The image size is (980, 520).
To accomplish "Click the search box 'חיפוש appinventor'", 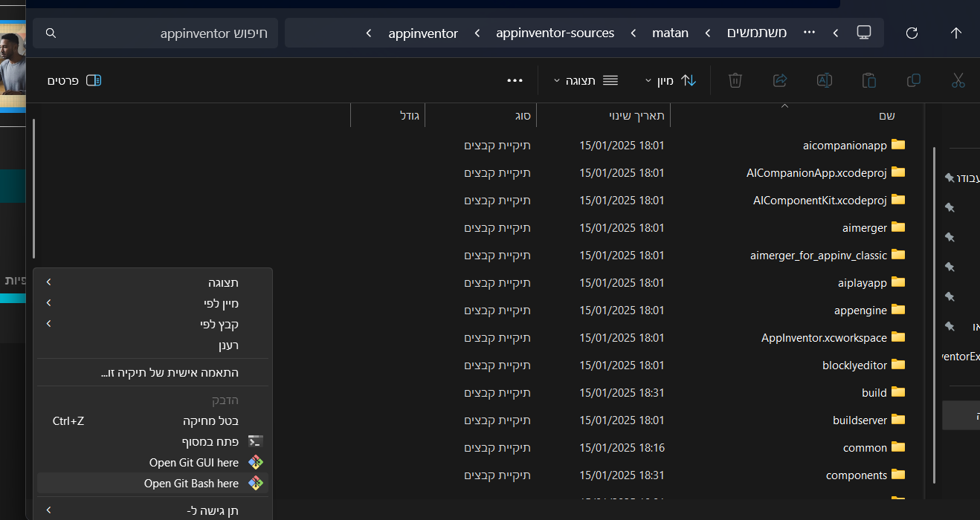I will click(160, 33).
